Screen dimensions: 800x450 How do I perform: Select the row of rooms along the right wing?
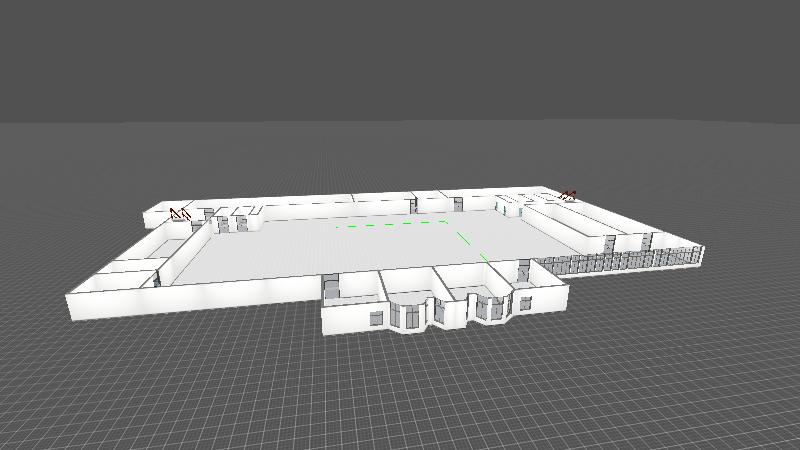pyautogui.click(x=600, y=225)
